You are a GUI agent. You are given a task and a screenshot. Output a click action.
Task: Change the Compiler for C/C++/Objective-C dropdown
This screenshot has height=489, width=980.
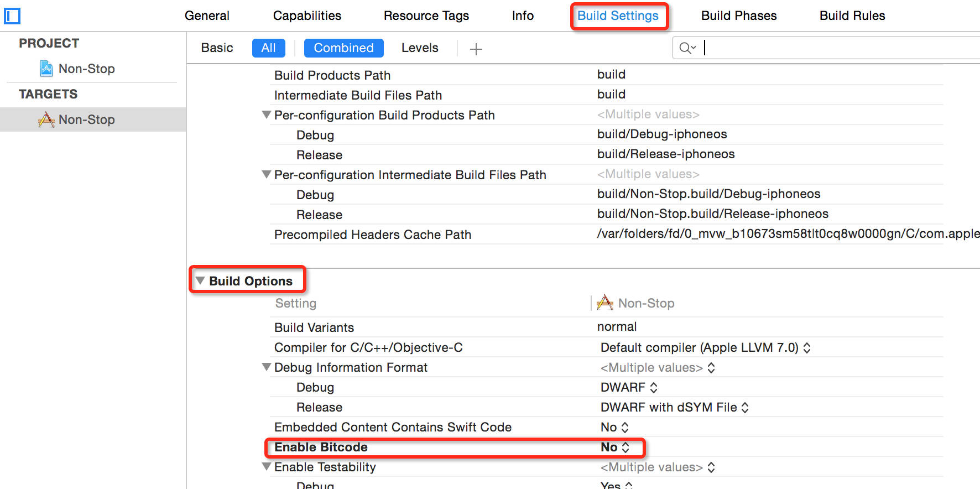point(706,347)
